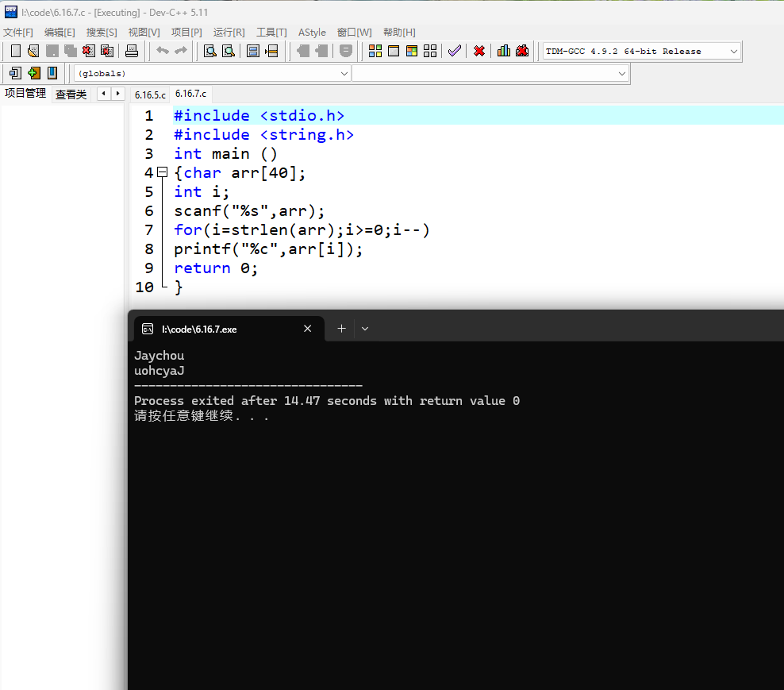Click the green plus Toggle Bookmarks icon
The image size is (784, 690).
[x=33, y=73]
